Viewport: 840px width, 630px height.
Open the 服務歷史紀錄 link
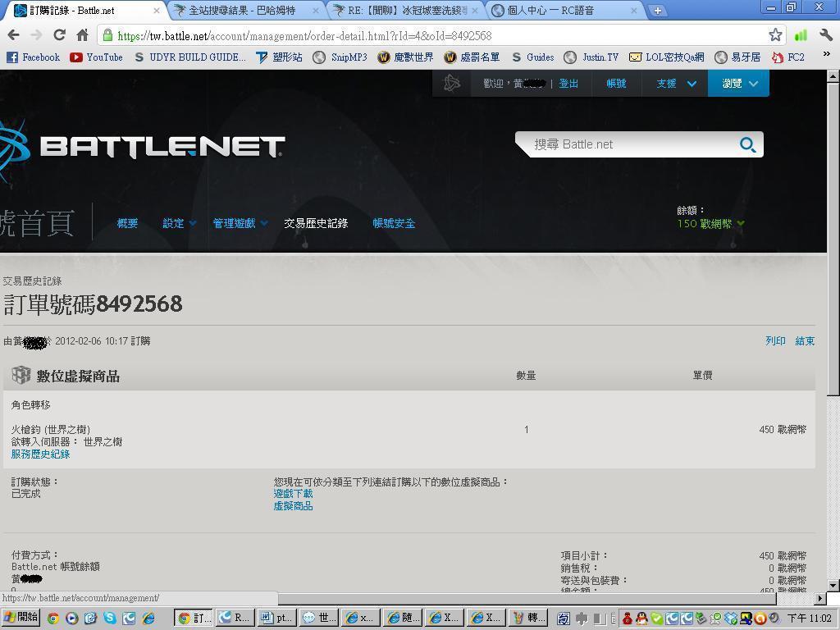pyautogui.click(x=41, y=454)
